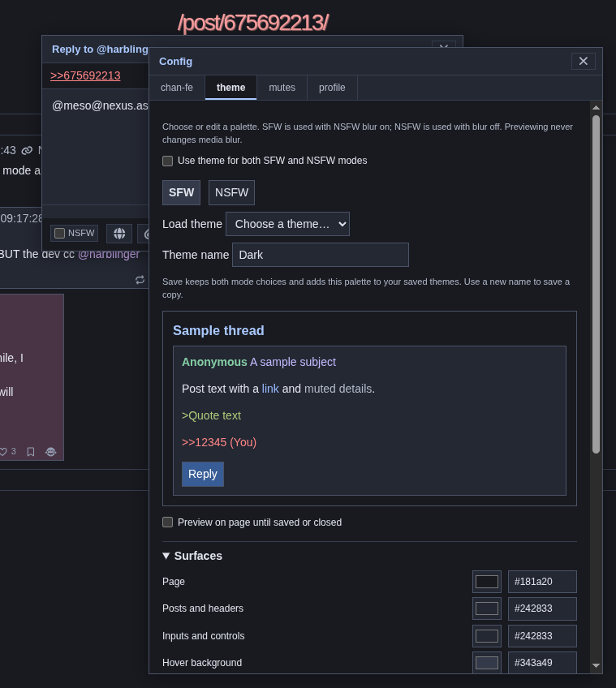
Task: Click the Config scrollbar up arrow
Action: coord(596,107)
